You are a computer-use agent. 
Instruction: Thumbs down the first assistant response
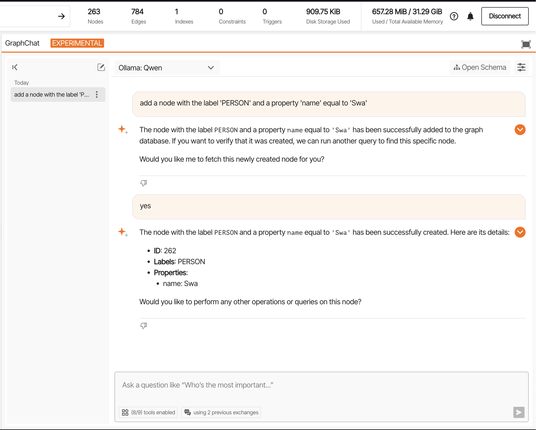(x=144, y=183)
